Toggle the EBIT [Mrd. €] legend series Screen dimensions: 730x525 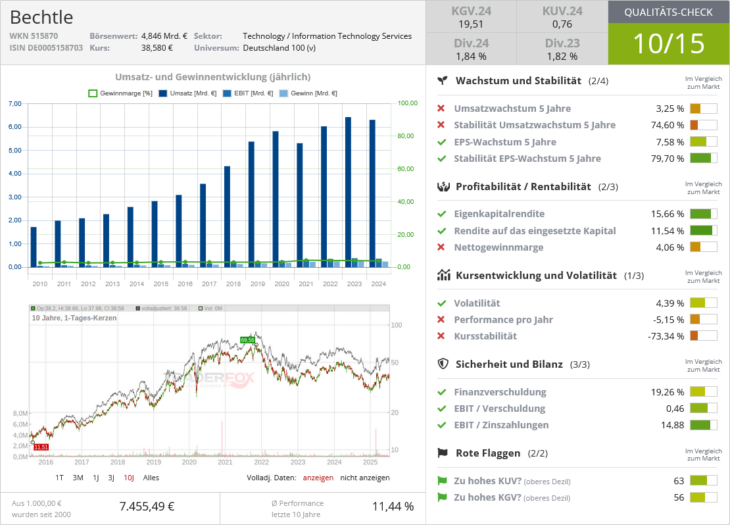(248, 93)
